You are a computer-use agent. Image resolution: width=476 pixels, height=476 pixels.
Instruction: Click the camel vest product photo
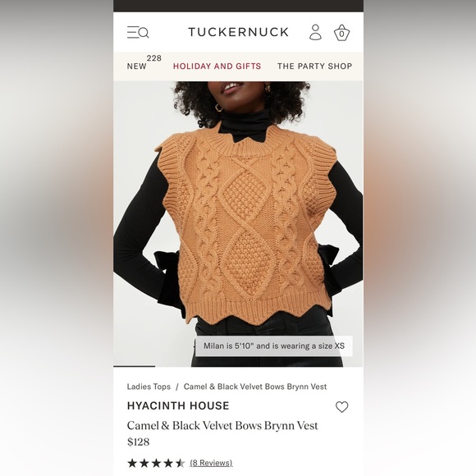point(238,224)
